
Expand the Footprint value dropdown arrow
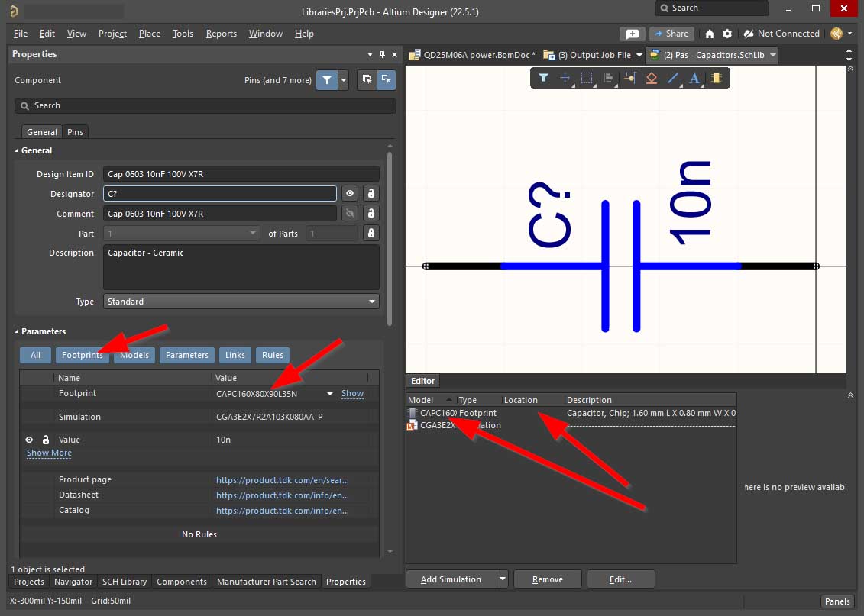pyautogui.click(x=330, y=394)
